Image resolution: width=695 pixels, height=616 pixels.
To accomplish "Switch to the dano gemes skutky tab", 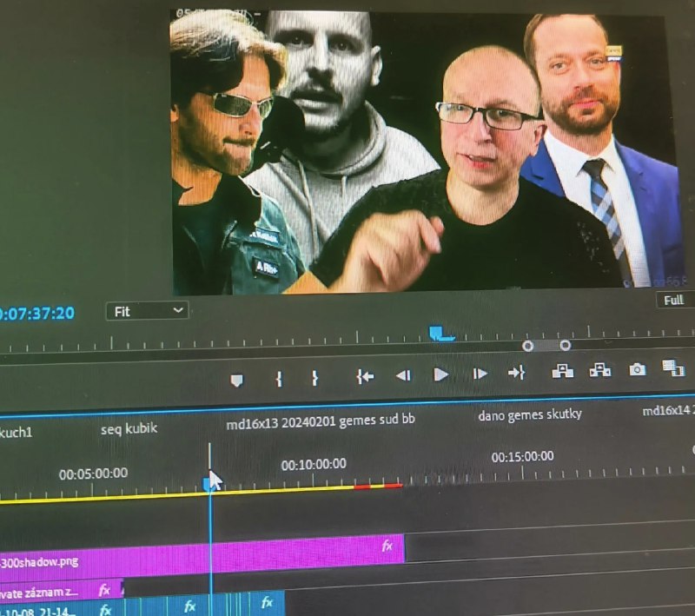I will (530, 414).
